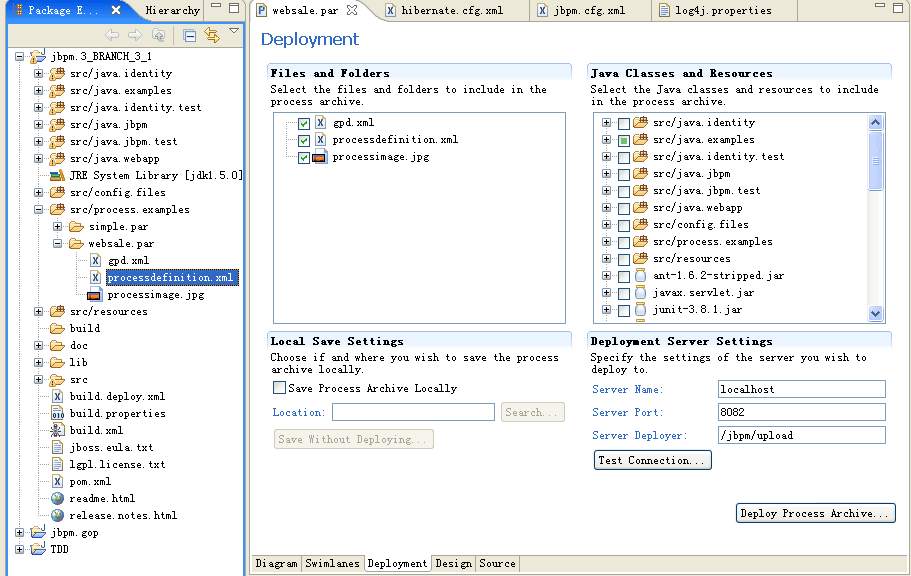Screen dimensions: 911x576
Task: Toggle src/java.examples checkbox in Java Classes
Action: pyautogui.click(x=623, y=141)
